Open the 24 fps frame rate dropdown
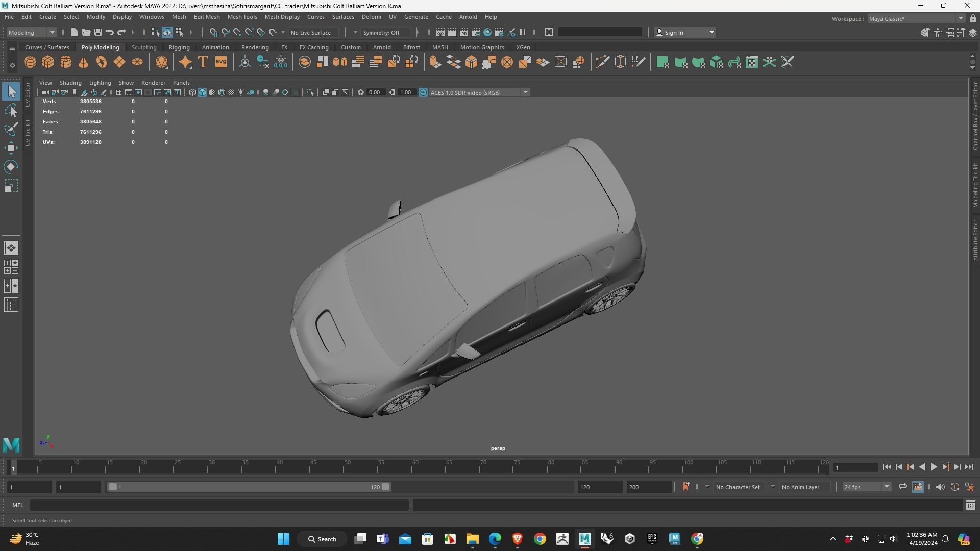 [x=866, y=487]
